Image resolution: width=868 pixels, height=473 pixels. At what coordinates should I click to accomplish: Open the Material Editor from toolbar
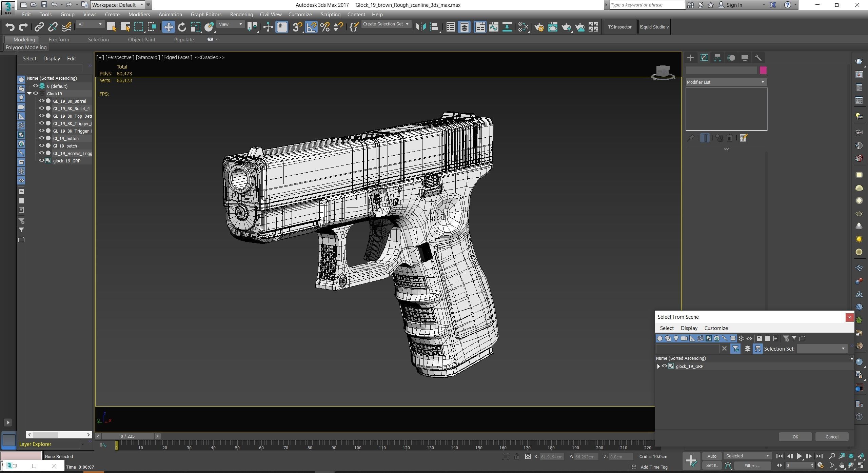pos(523,27)
